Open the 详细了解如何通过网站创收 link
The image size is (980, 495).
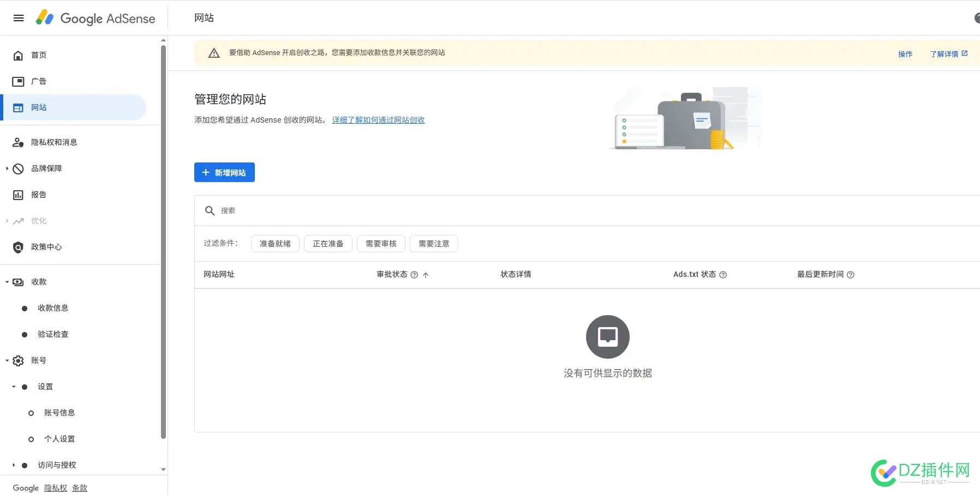point(378,120)
